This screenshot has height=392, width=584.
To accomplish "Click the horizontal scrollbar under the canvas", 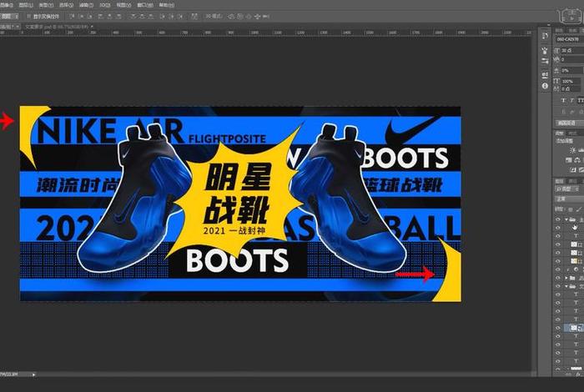I will click(x=283, y=374).
